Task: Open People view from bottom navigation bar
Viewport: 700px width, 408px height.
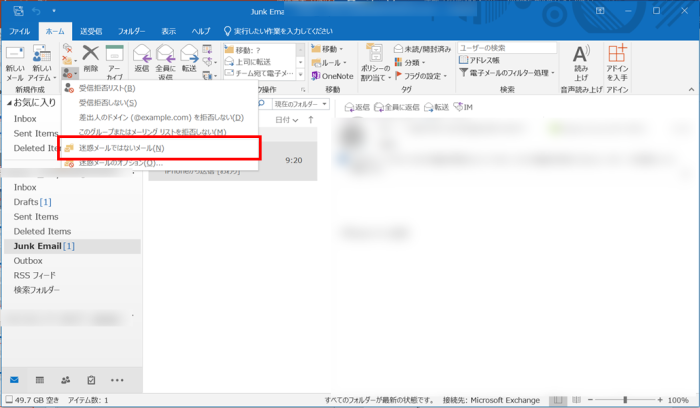Action: (x=66, y=380)
